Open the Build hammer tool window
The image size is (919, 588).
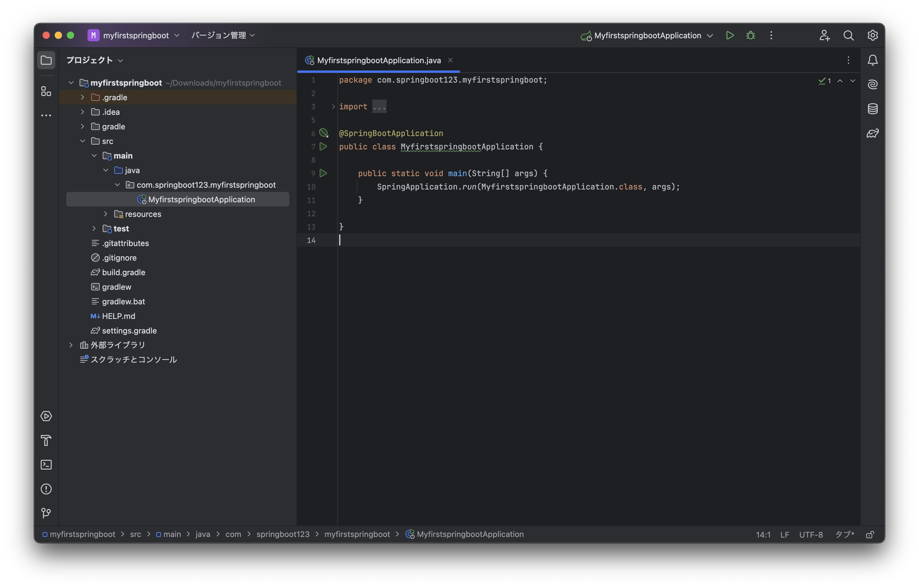click(x=46, y=440)
